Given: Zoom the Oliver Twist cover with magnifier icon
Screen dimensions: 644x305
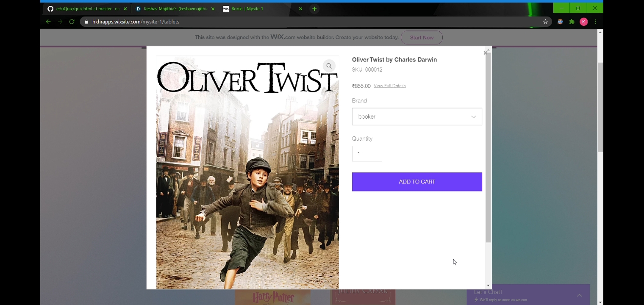Looking at the screenshot, I should point(329,66).
